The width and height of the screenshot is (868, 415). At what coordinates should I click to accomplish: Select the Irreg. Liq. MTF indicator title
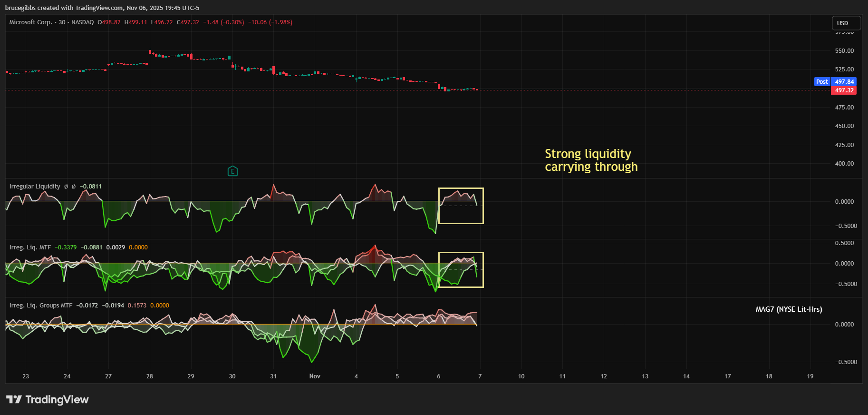click(x=30, y=247)
